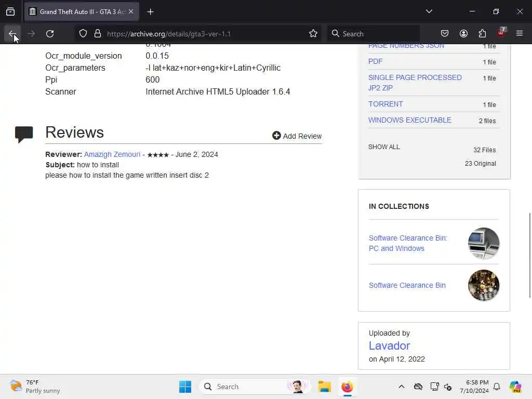Click the Firefox taskbar icon
This screenshot has height=399, width=532.
pyautogui.click(x=347, y=387)
